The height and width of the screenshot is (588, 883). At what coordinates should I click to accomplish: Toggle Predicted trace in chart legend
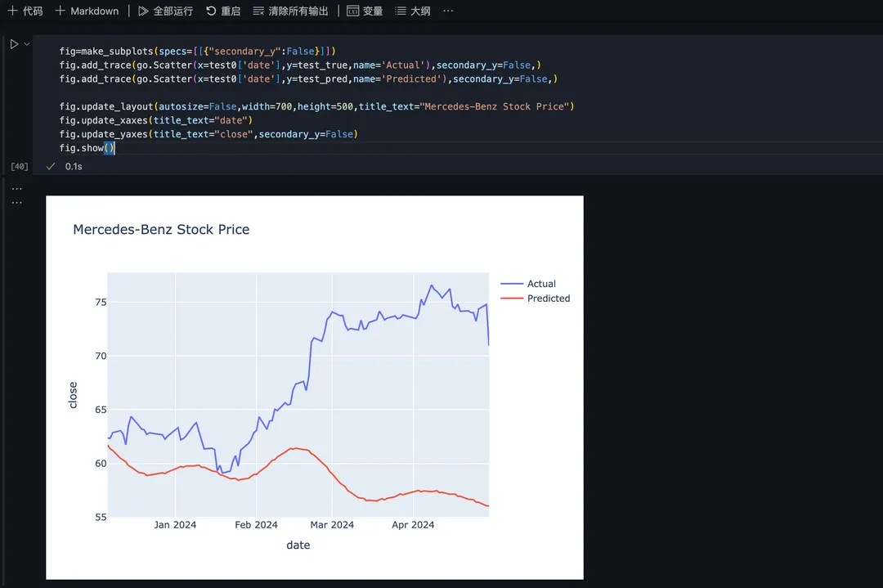pos(535,298)
